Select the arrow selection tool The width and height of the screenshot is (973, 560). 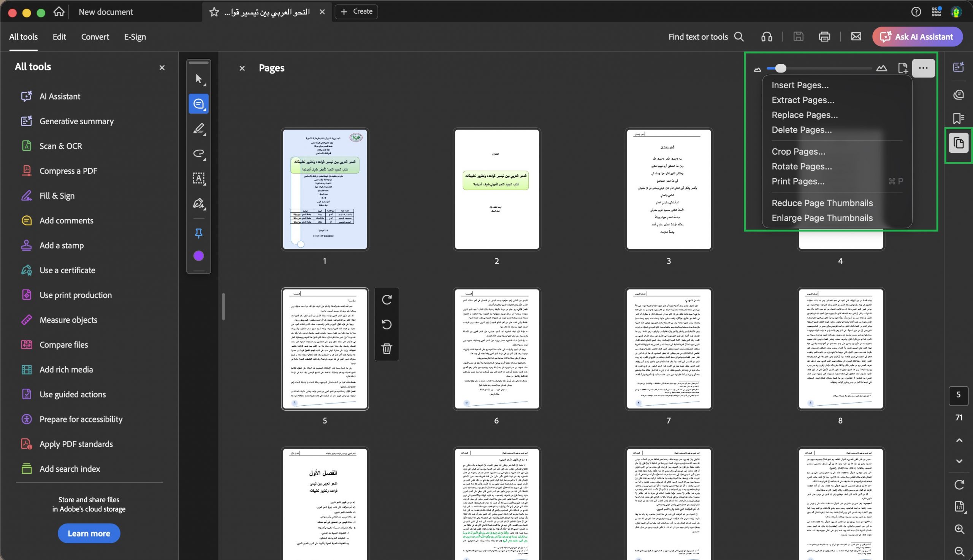tap(198, 79)
